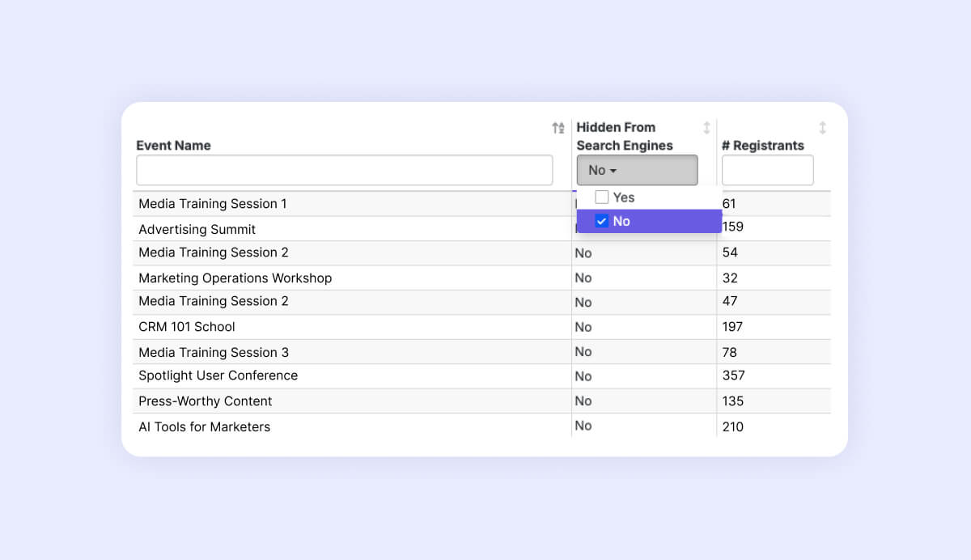
Task: Click the "Event Name" header label
Action: (173, 146)
